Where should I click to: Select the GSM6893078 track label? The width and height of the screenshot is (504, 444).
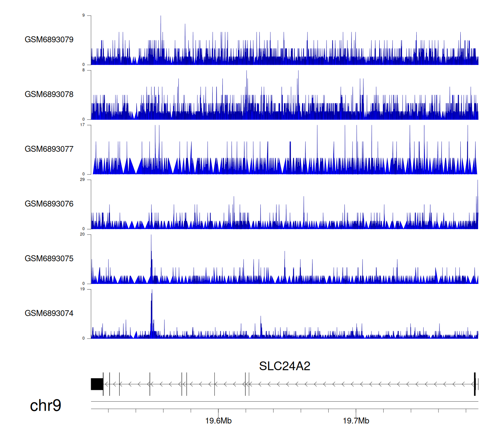coord(49,95)
